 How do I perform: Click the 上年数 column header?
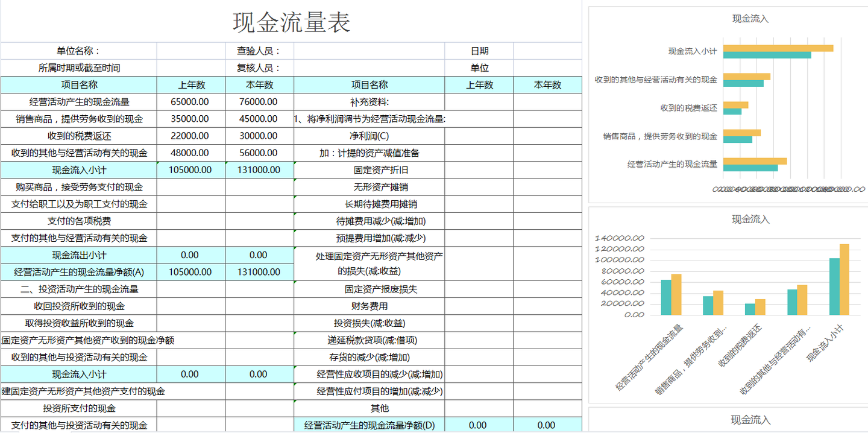(x=190, y=84)
